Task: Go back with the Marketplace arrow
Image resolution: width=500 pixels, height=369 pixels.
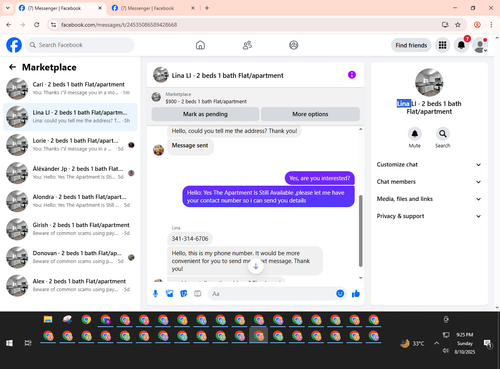Action: click(x=12, y=67)
